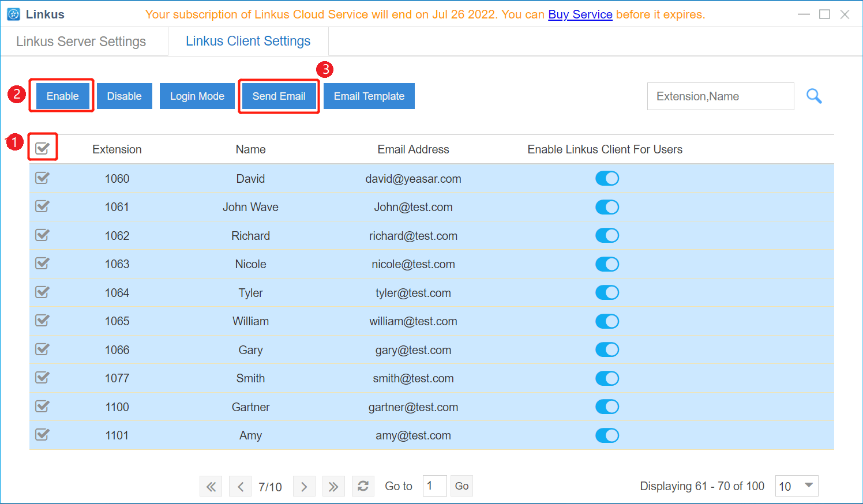Select Linkus Client Settings tab

tap(248, 41)
